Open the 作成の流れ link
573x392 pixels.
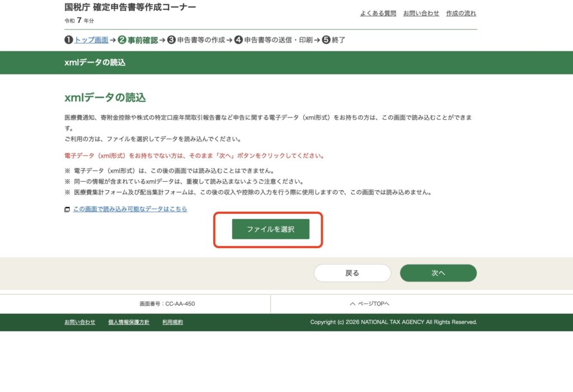461,13
